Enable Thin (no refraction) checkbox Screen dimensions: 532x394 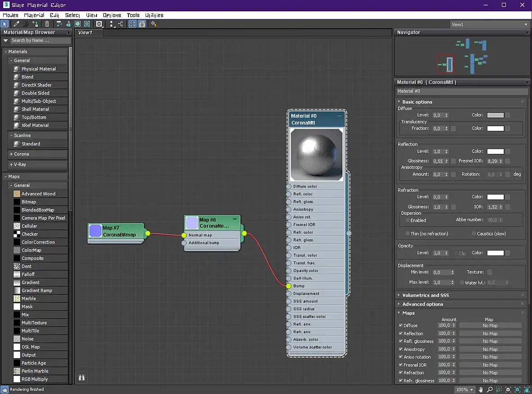tap(408, 233)
